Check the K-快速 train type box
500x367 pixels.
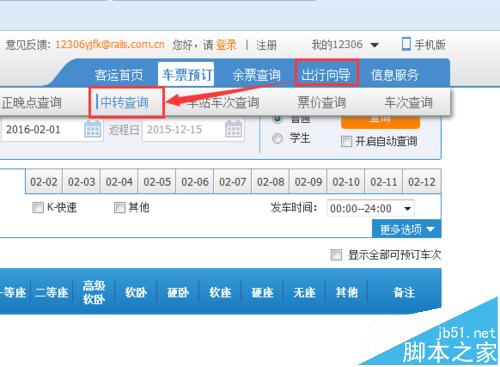point(38,208)
